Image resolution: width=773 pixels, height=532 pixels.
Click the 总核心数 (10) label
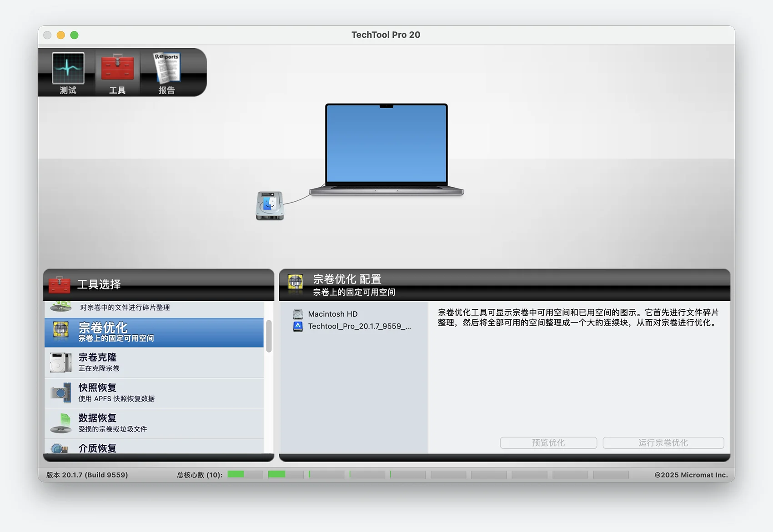pos(200,475)
